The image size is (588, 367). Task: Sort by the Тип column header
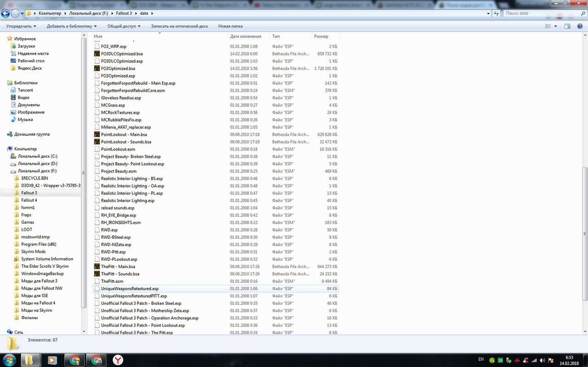291,36
